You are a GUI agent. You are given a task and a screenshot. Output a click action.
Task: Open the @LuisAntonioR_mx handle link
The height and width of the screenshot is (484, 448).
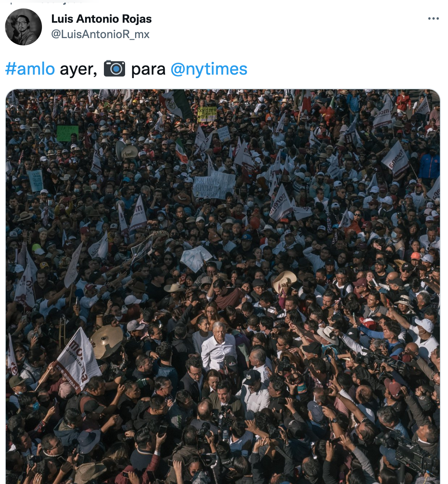tap(100, 34)
